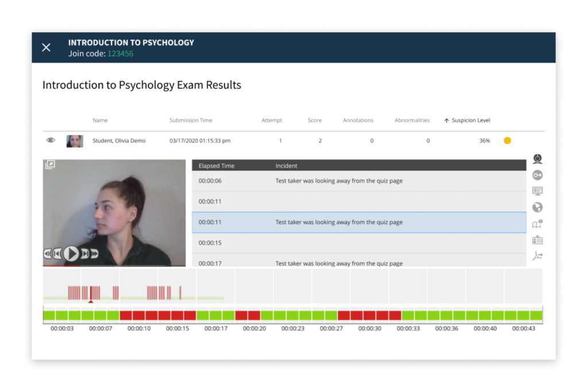Open the book alert icon

[x=537, y=224]
